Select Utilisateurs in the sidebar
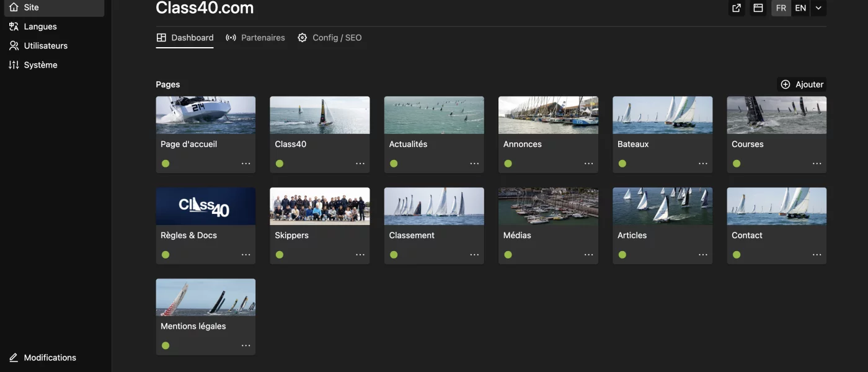This screenshot has height=372, width=868. [x=54, y=46]
